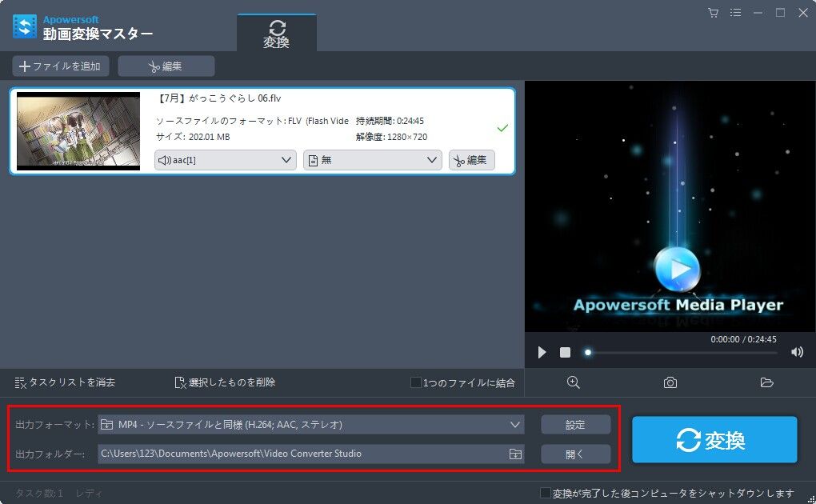Open the main menu list icon
This screenshot has height=504, width=816.
pos(735,13)
